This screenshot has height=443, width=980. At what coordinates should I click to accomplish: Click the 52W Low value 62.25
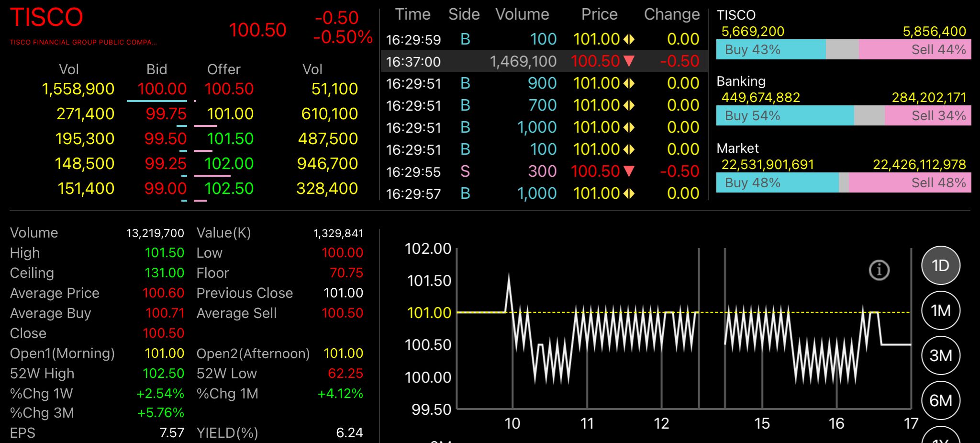345,374
